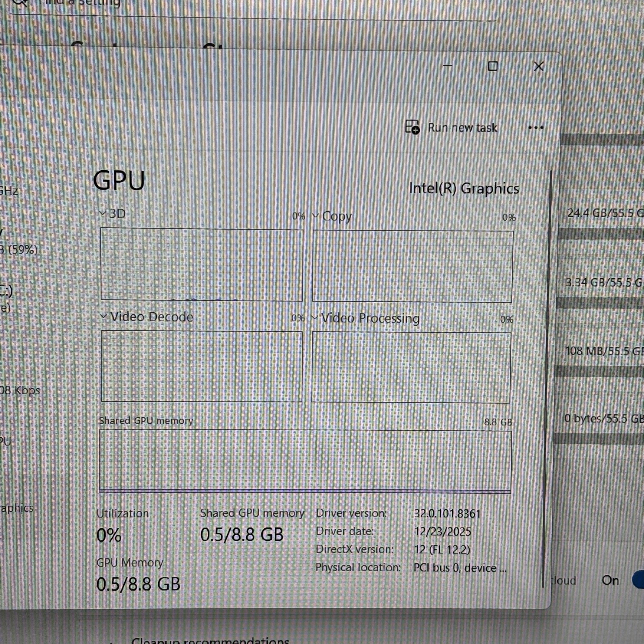
Task: Click the Driver version: label
Action: pos(351,513)
